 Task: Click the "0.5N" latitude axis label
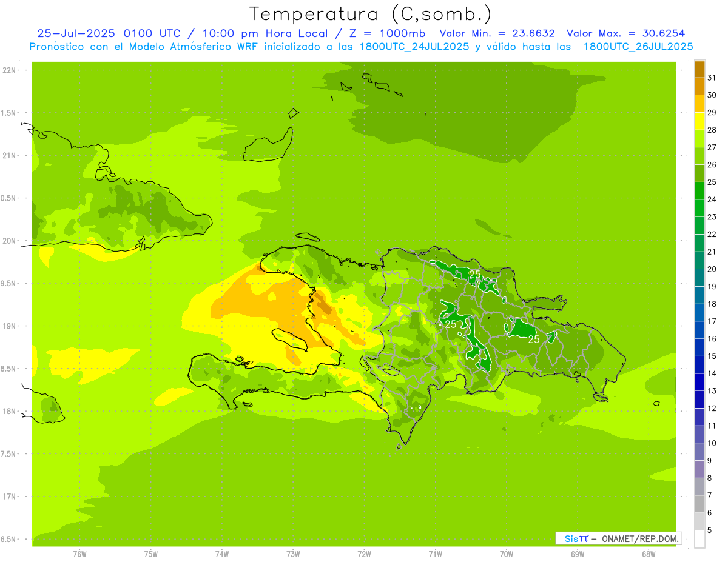click(x=8, y=198)
